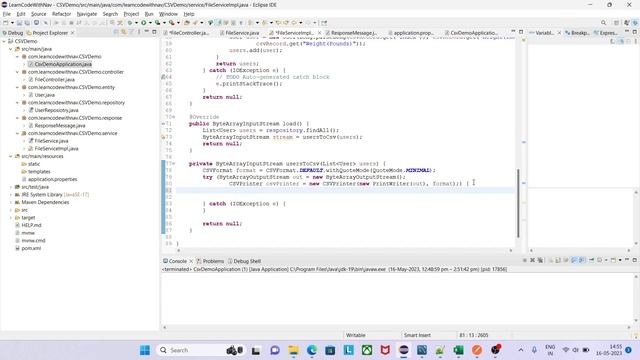Click the editor vertical scrollbar thumb

pos(518,203)
